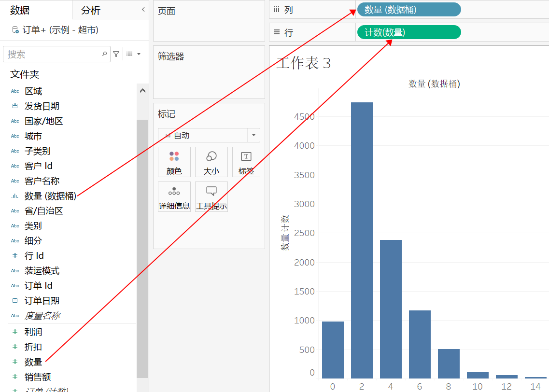
Task: Select the histogram bar for bin 0
Action: [x=333, y=350]
